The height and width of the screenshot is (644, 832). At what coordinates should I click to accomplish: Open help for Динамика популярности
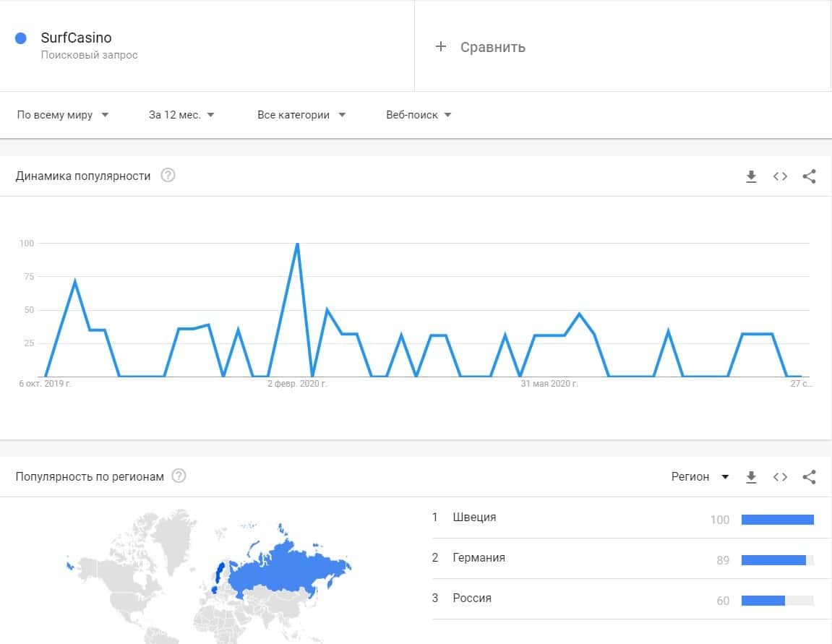tap(168, 176)
